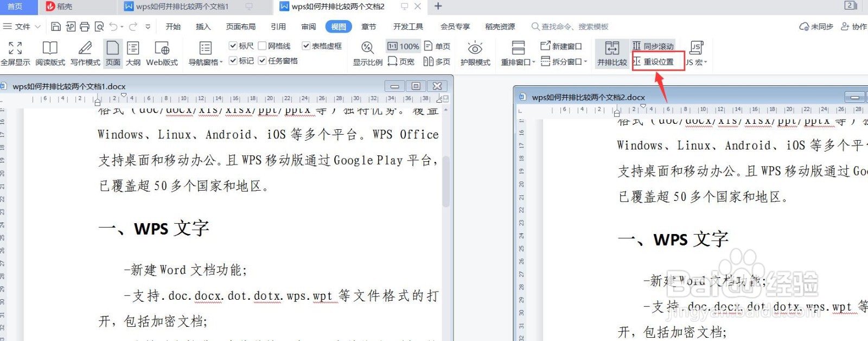Activate 写作模式 writing mode
This screenshot has height=341, width=868.
(x=85, y=53)
